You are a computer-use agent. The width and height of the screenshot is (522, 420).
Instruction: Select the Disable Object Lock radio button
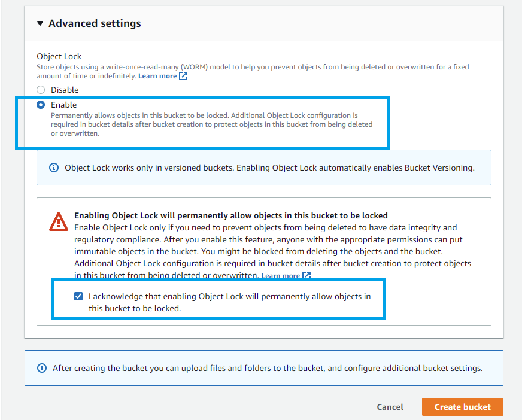tap(41, 90)
